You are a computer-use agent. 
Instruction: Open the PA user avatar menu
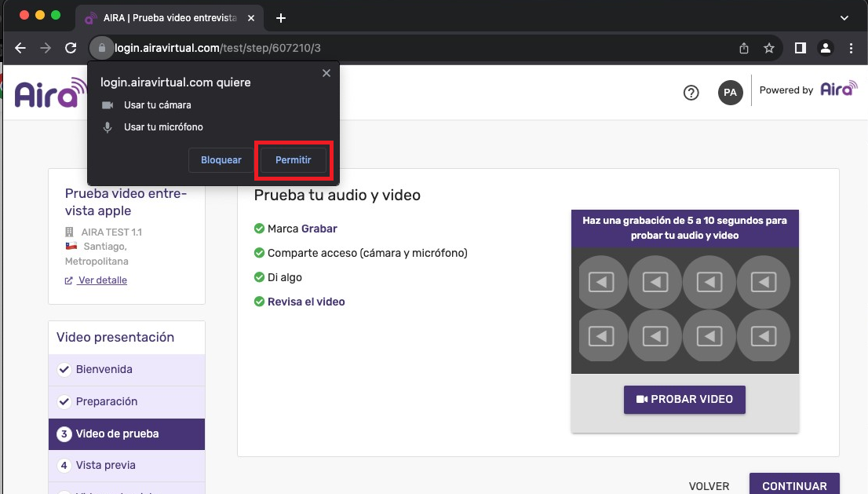point(730,93)
